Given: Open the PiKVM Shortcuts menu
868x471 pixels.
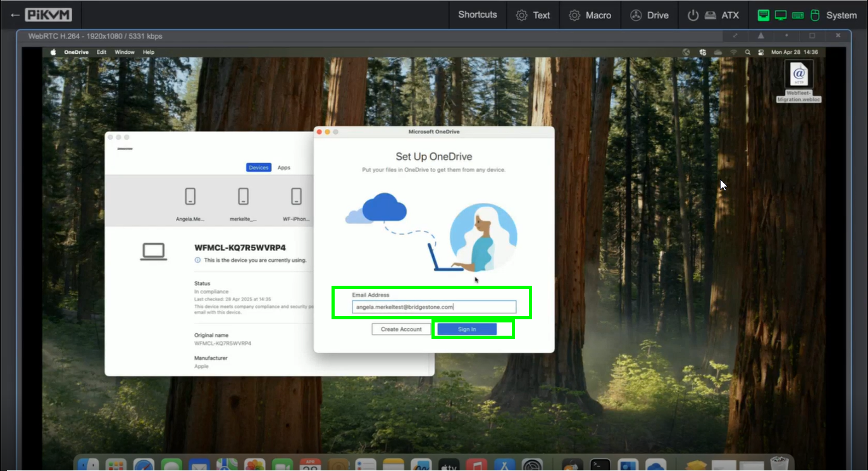Looking at the screenshot, I should 478,15.
